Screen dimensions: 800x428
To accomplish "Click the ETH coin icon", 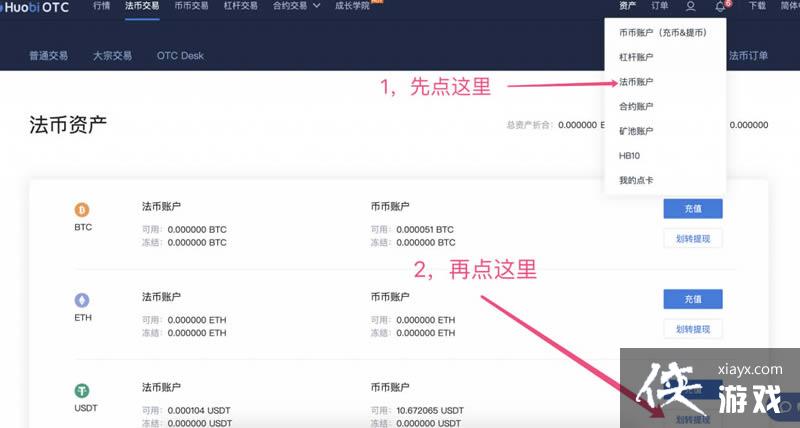I will click(x=82, y=299).
